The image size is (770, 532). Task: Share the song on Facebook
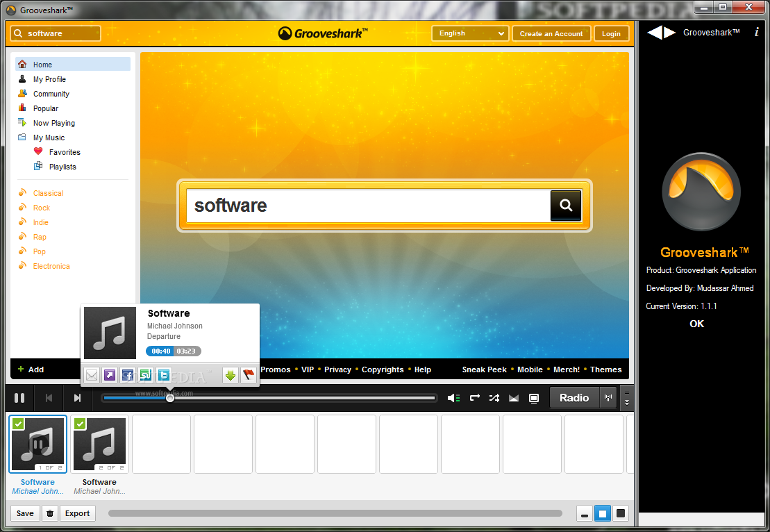(x=128, y=376)
